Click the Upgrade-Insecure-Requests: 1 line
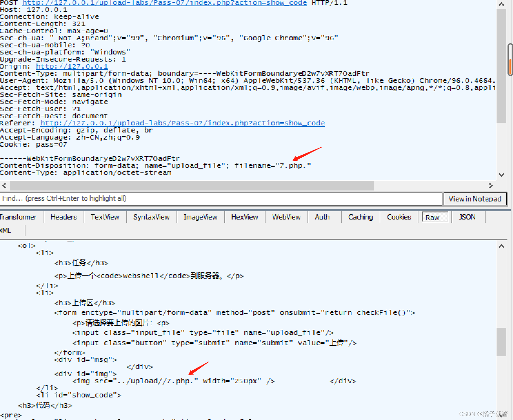513x420 pixels. [63, 59]
